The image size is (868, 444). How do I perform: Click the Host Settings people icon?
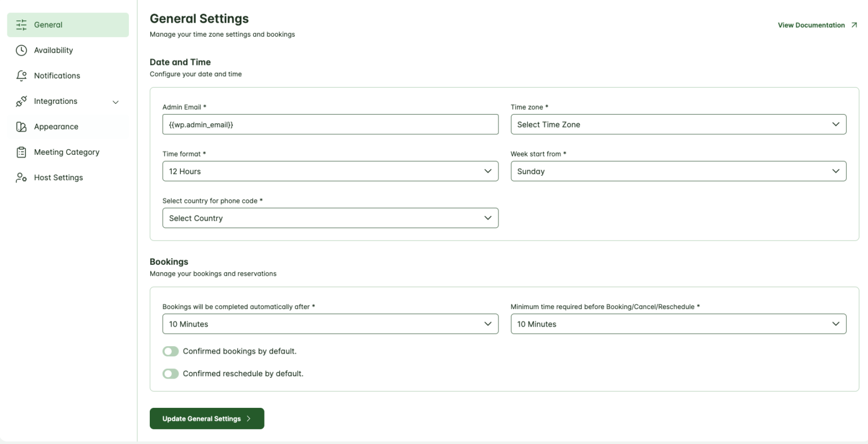21,177
